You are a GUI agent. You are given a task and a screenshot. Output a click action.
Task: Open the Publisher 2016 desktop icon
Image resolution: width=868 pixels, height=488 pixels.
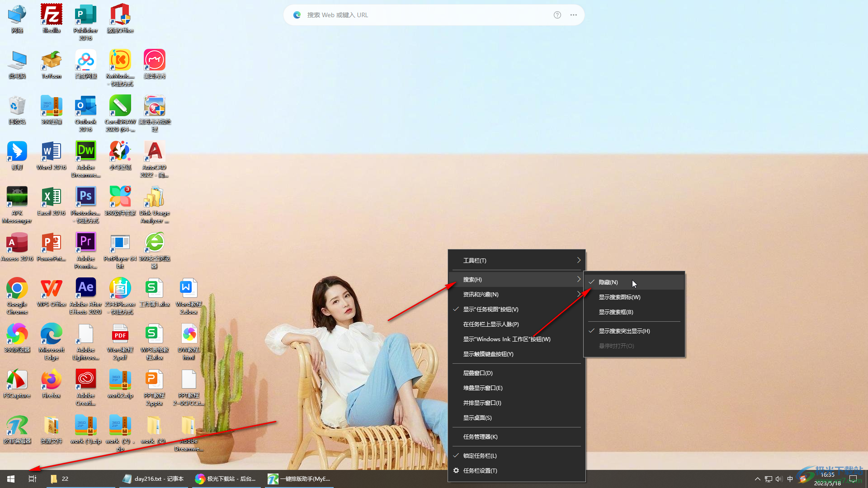pyautogui.click(x=85, y=22)
